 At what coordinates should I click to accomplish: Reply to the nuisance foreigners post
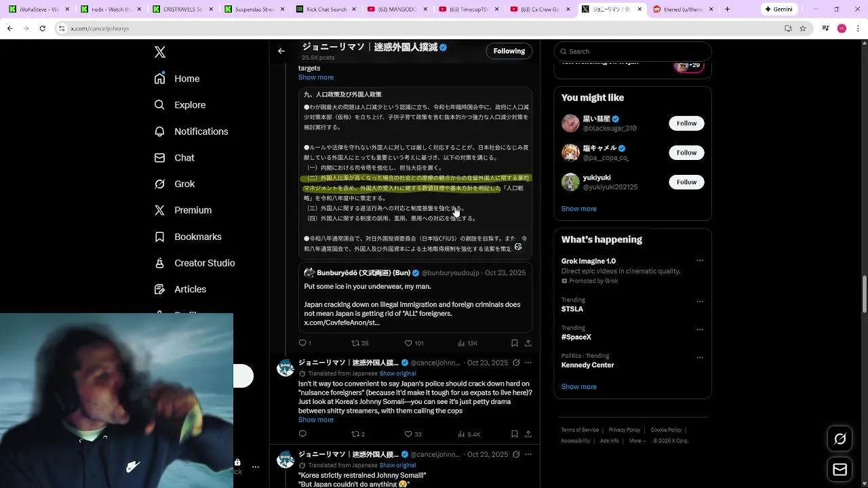click(x=302, y=434)
